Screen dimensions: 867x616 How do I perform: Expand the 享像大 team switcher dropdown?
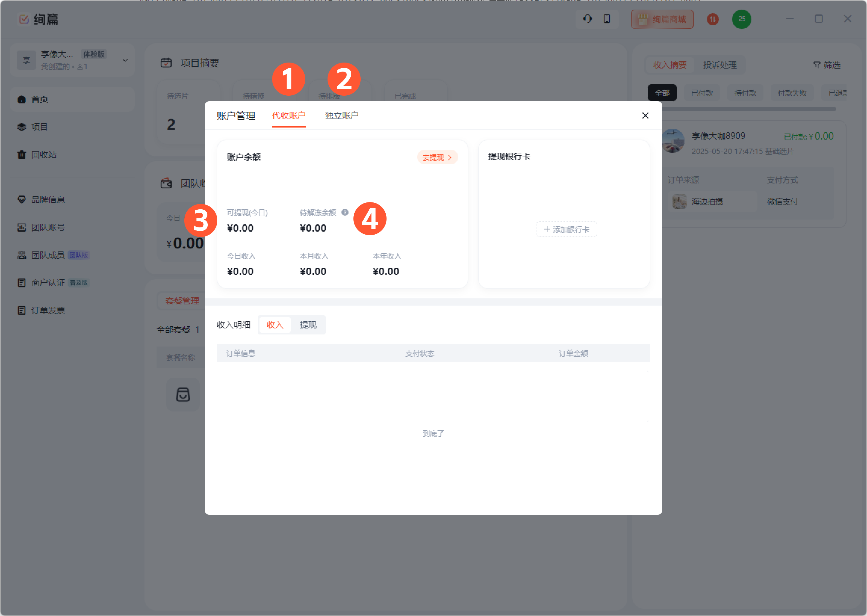[x=125, y=60]
